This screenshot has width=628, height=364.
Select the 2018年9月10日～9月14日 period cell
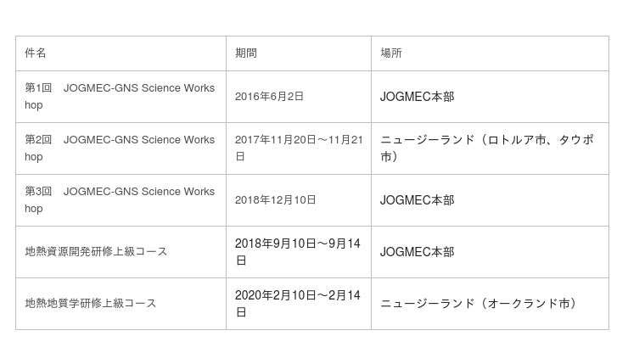point(298,252)
